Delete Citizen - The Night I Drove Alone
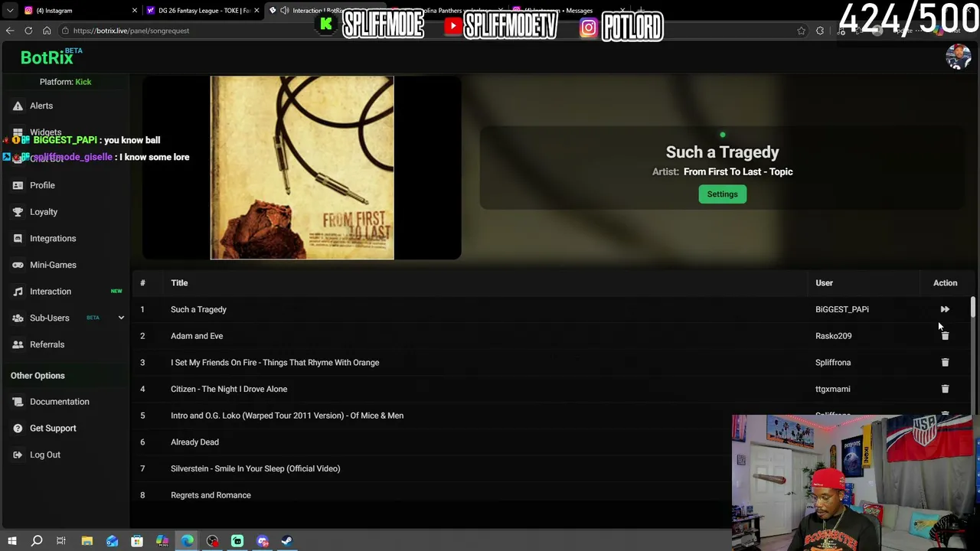The height and width of the screenshot is (551, 980). (x=945, y=389)
